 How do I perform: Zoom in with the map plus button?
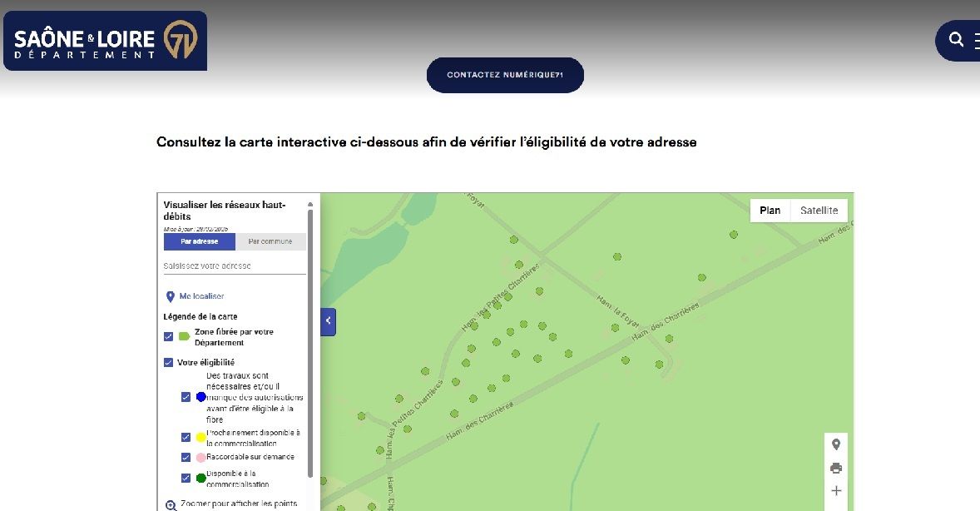tap(836, 491)
